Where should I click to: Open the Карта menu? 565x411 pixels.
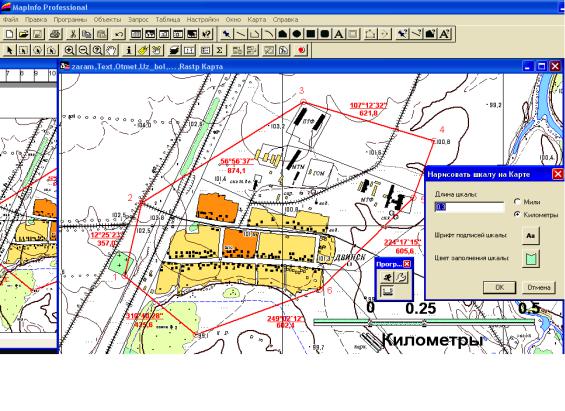pos(257,19)
